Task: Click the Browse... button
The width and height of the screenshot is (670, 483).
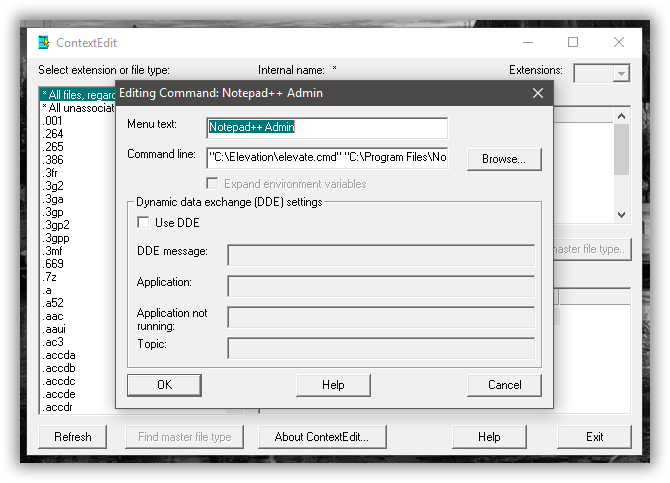Action: (504, 159)
